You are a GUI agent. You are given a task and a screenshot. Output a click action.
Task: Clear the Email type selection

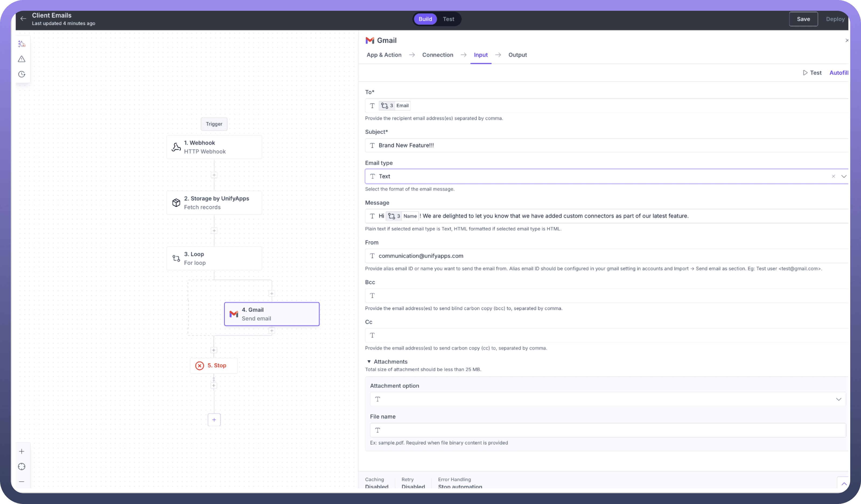click(x=833, y=176)
